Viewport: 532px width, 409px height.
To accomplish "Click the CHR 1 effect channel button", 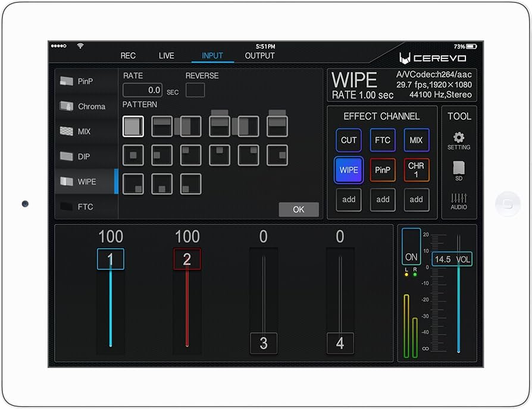I will (417, 170).
